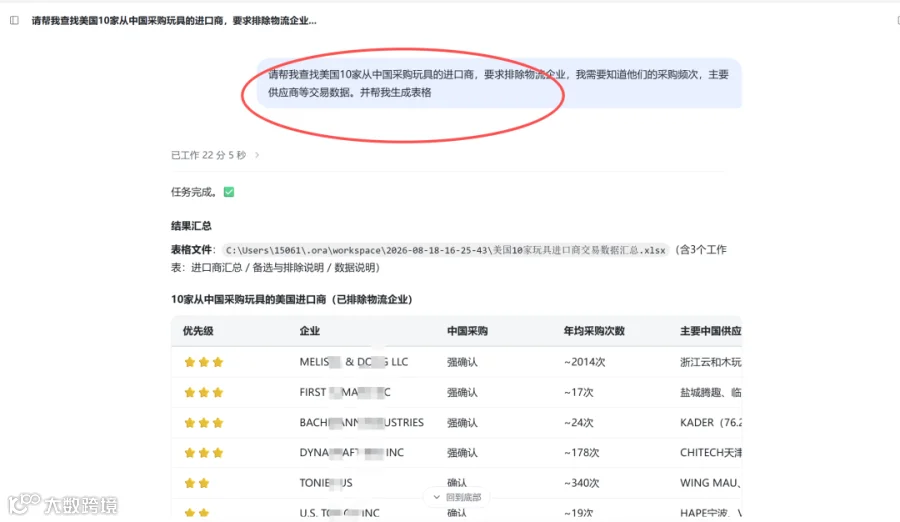Click the company name ending in 'USTRIES'
The height and width of the screenshot is (522, 900).
(x=362, y=423)
